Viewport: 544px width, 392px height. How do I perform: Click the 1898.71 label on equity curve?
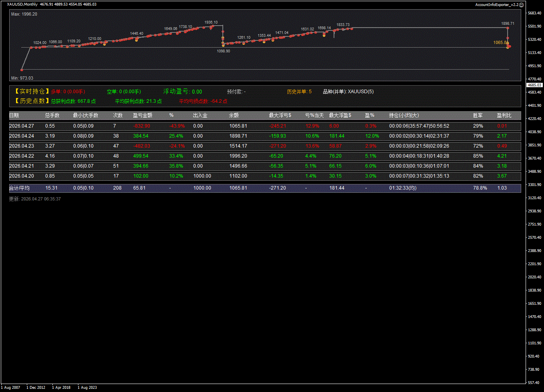[508, 24]
